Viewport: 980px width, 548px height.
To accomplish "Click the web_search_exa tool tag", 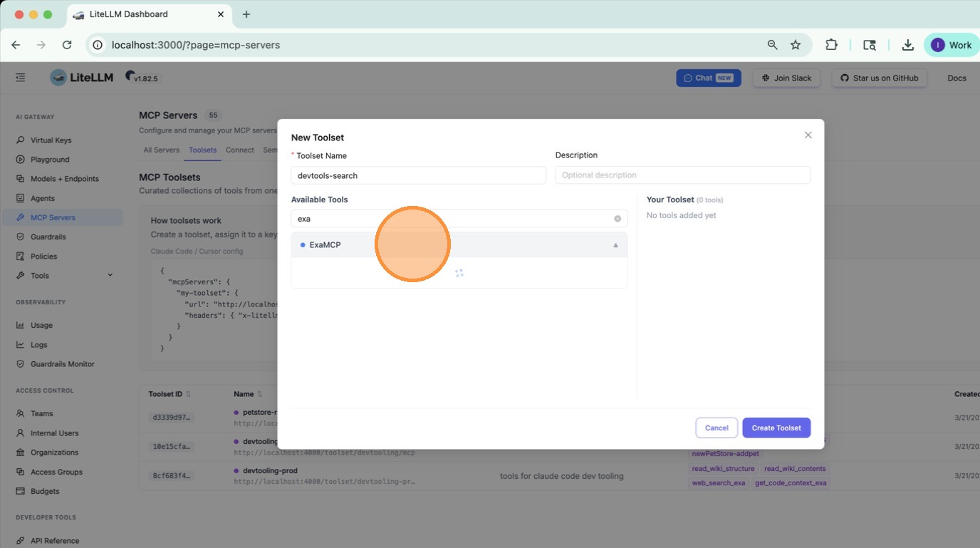I will point(719,483).
